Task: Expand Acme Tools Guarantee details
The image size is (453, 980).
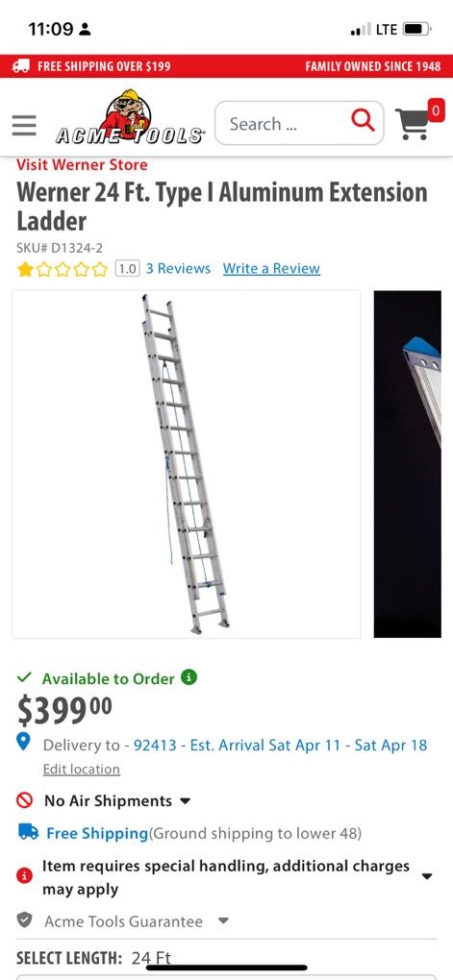Action: (223, 920)
